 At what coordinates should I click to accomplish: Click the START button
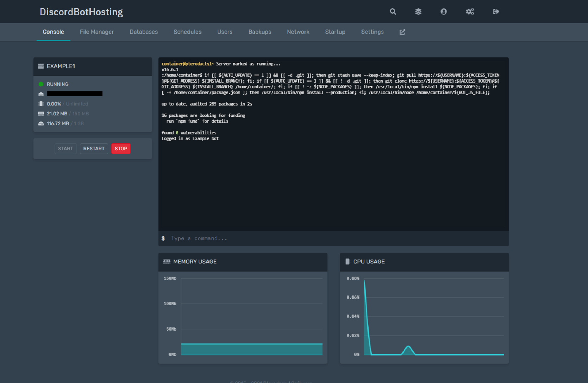(x=65, y=149)
